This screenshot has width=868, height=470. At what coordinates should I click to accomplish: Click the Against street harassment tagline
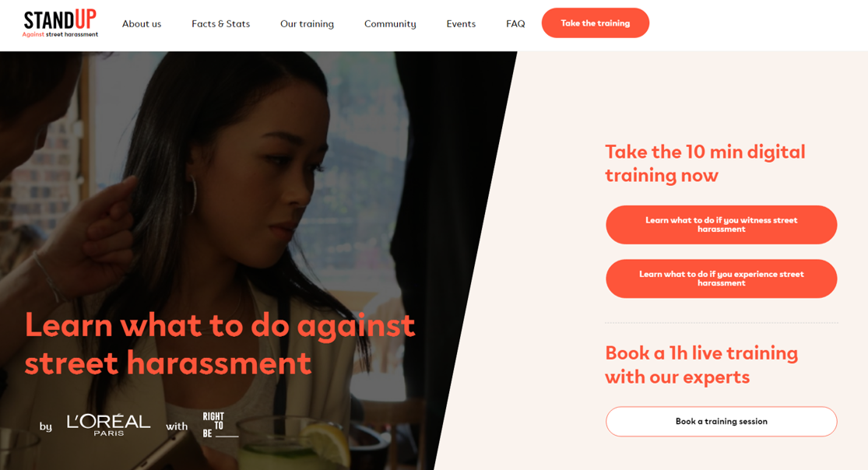click(61, 34)
